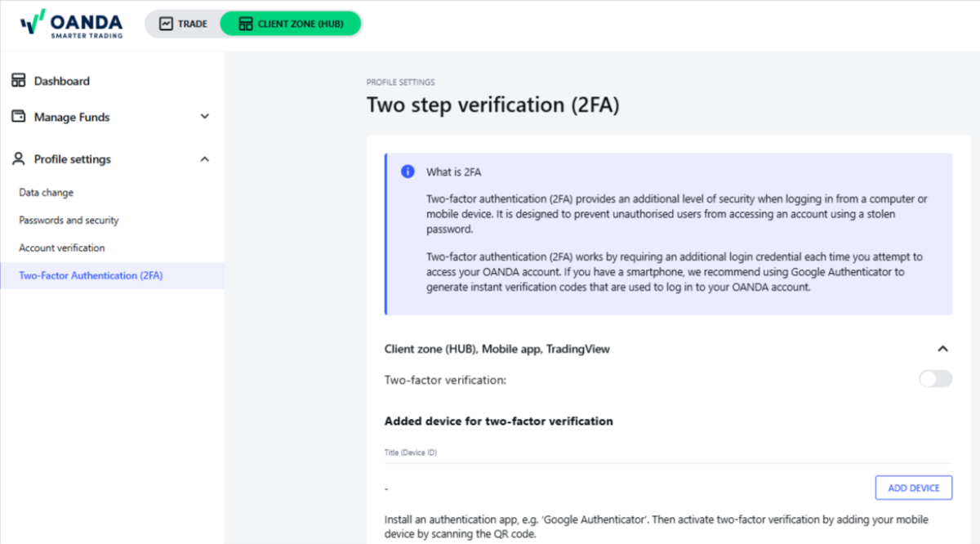Screen dimensions: 980x544
Task: Collapse the Profile settings chevron
Action: [204, 159]
